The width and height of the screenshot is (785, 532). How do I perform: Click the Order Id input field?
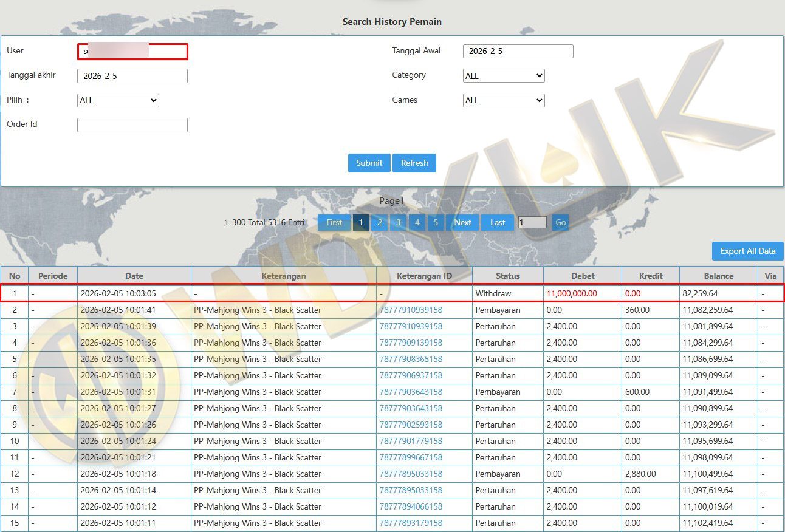pyautogui.click(x=132, y=125)
